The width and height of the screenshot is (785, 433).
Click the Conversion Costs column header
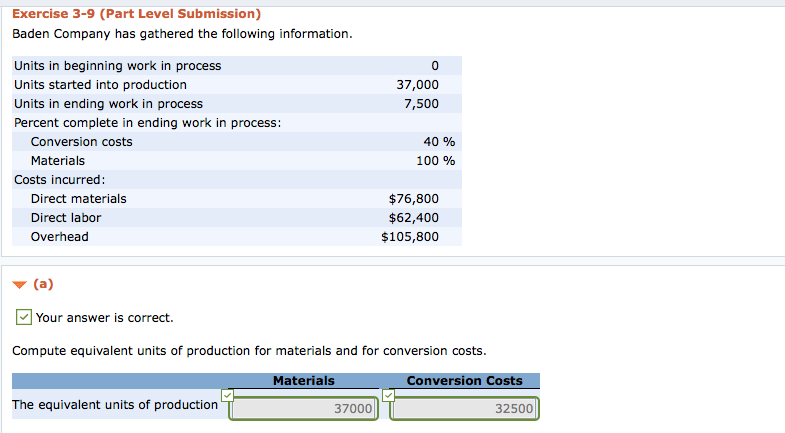tap(464, 381)
